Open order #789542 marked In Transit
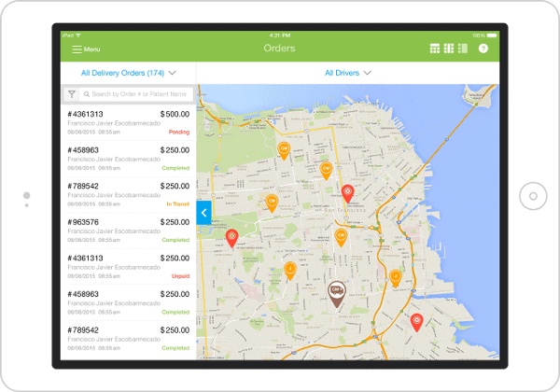The height and width of the screenshot is (392, 560). [x=128, y=195]
